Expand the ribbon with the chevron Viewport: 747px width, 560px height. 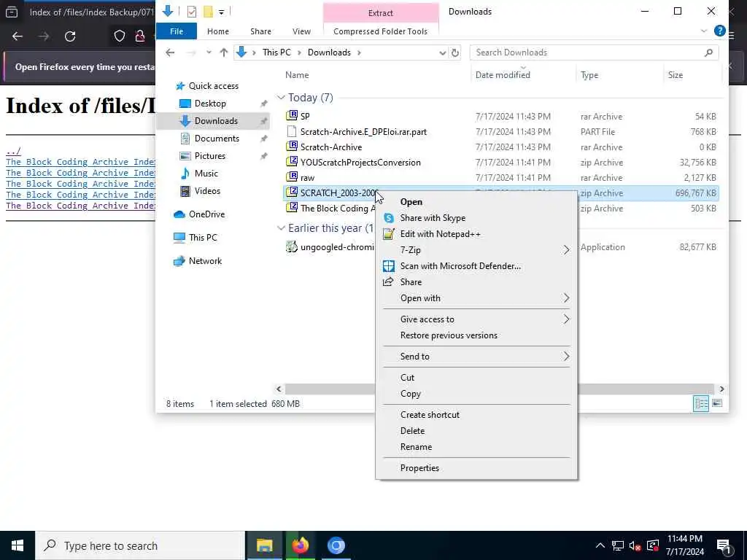pos(704,31)
